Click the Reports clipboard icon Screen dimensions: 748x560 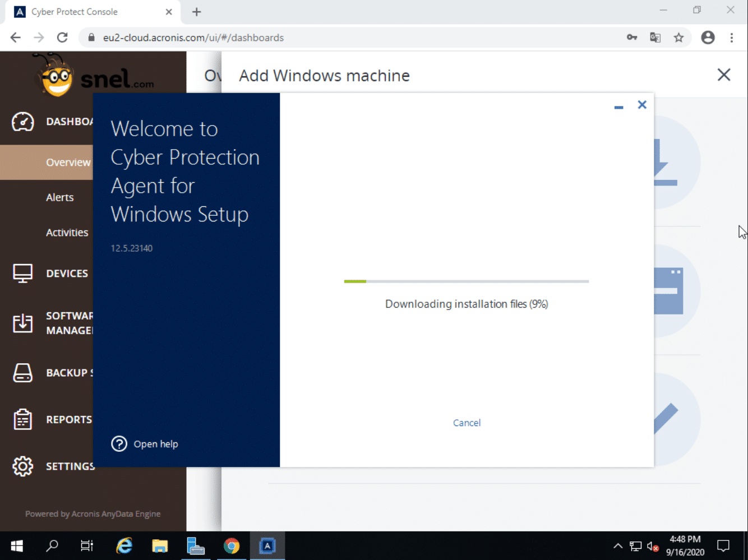tap(22, 419)
